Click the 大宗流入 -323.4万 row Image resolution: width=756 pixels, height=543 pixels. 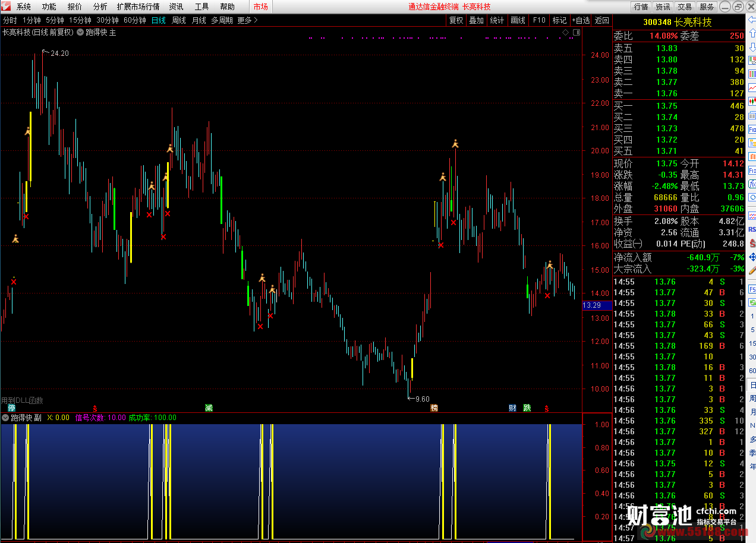(x=679, y=269)
